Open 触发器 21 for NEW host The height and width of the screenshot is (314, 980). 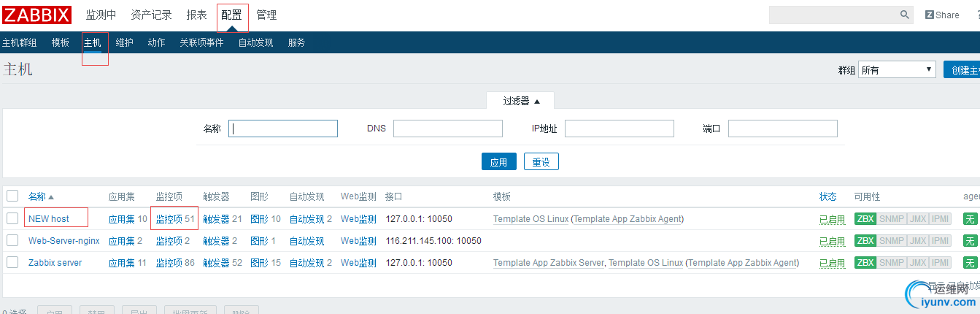point(216,218)
